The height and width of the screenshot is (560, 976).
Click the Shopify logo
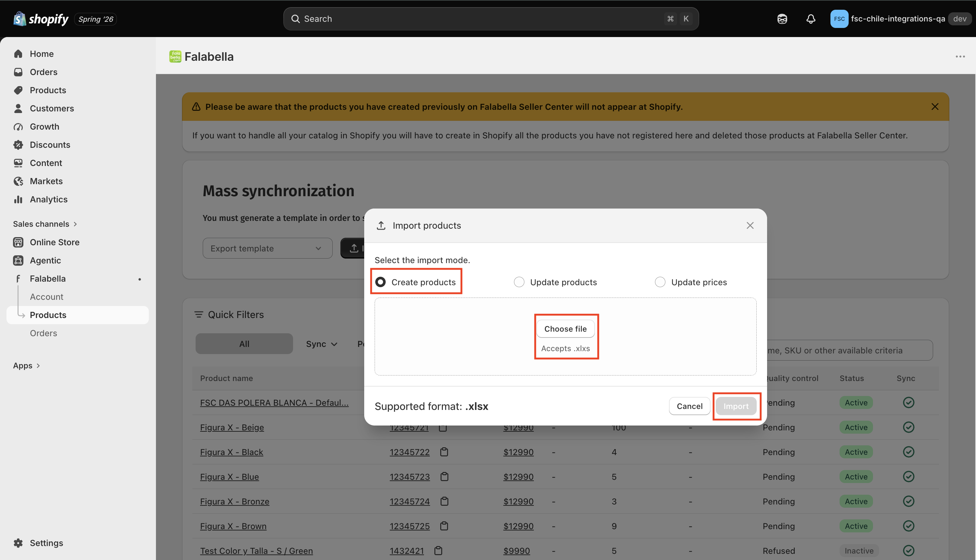[x=41, y=19]
